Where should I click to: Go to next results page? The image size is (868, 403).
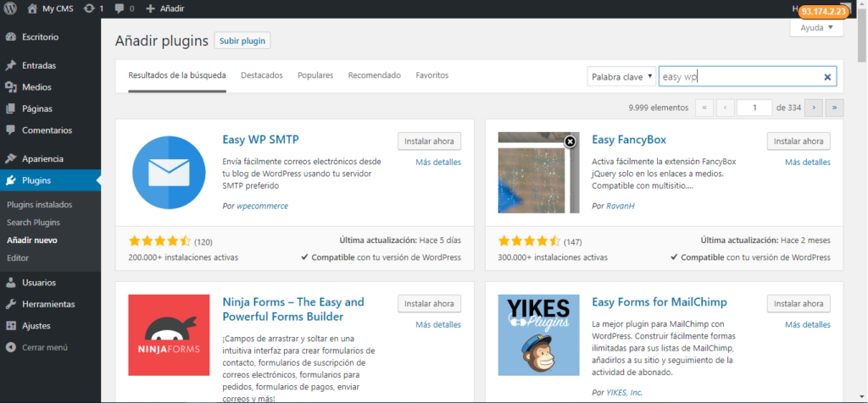[814, 108]
